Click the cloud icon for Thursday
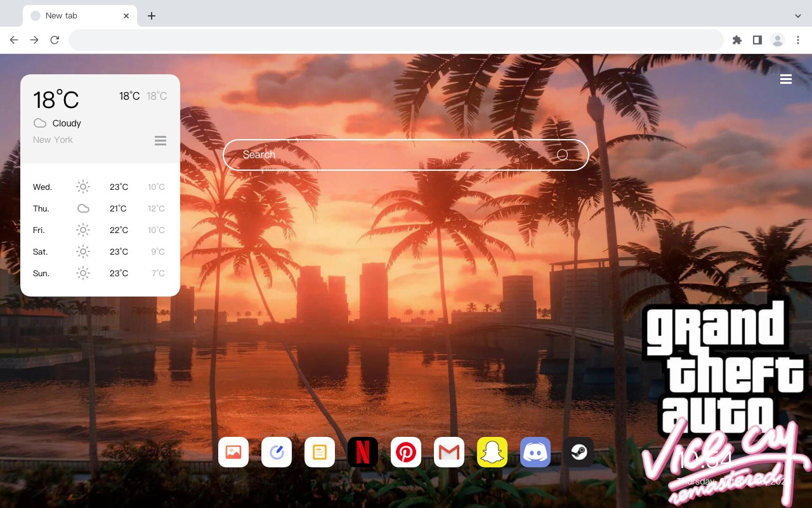This screenshot has width=812, height=508. click(83, 208)
